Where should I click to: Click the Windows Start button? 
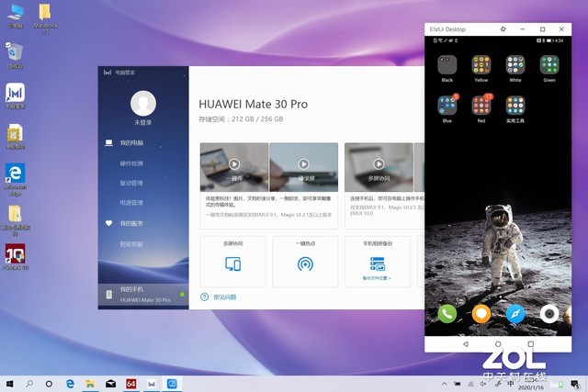10,384
